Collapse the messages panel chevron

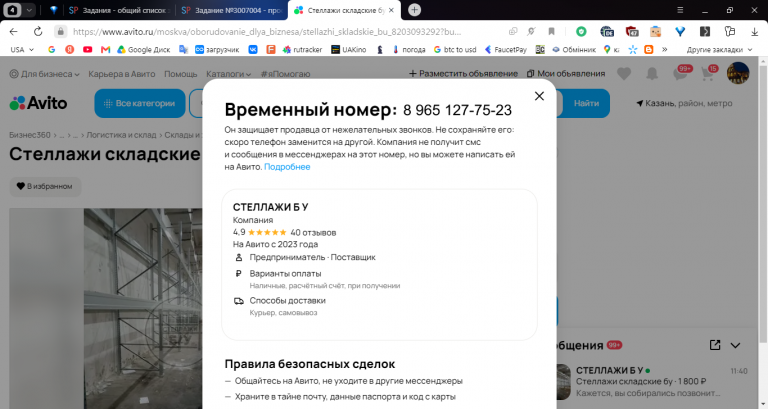[x=735, y=345]
